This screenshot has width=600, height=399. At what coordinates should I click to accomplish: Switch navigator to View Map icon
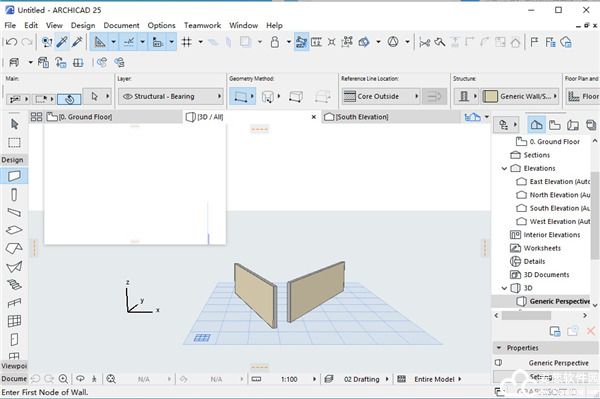pos(554,125)
